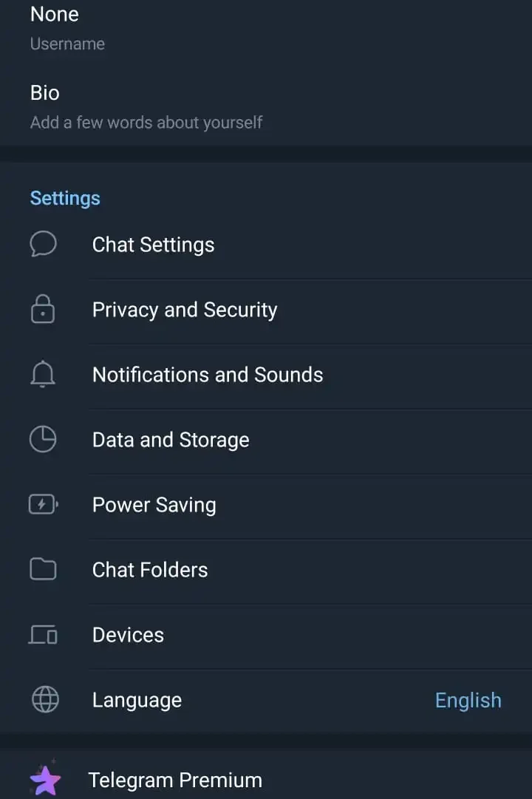Open Telegram Premium page
This screenshot has height=799, width=532.
click(175, 780)
